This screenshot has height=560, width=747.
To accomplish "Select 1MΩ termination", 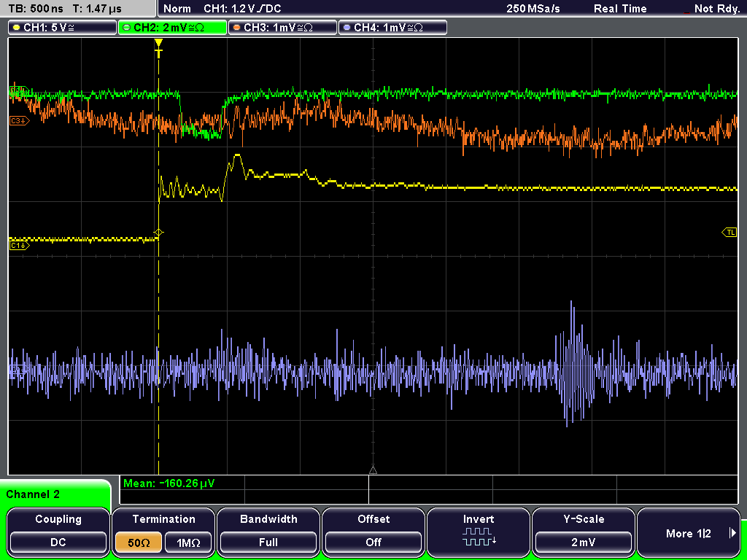I will pos(188,542).
